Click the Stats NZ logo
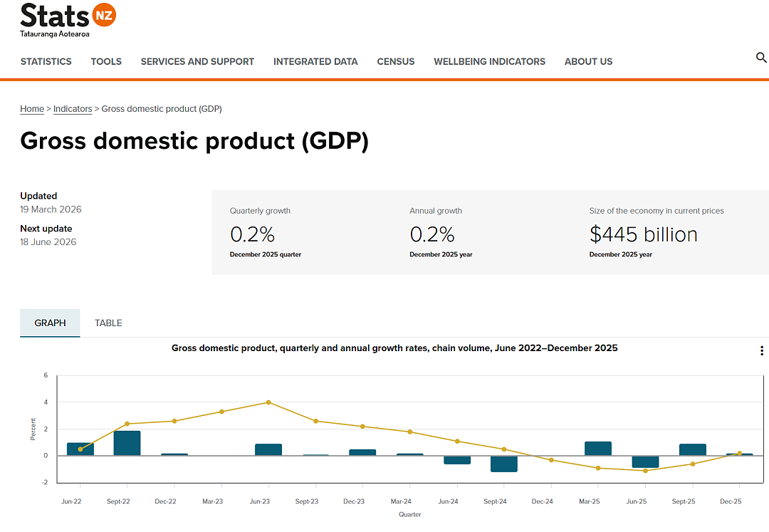The height and width of the screenshot is (532, 769). tap(68, 20)
